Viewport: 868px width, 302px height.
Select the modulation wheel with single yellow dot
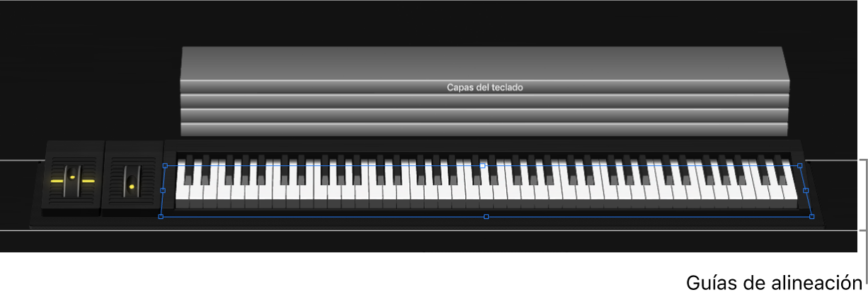pyautogui.click(x=130, y=179)
